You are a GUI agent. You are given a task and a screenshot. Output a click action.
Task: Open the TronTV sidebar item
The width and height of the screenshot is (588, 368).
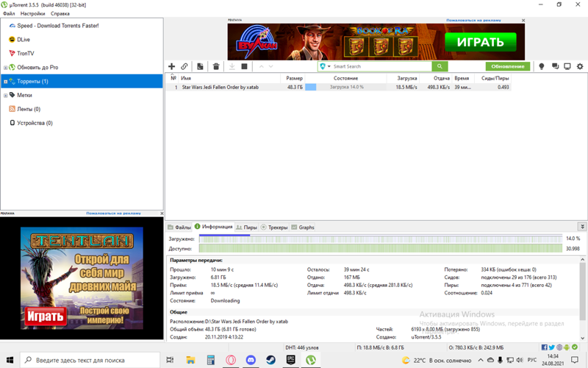26,53
